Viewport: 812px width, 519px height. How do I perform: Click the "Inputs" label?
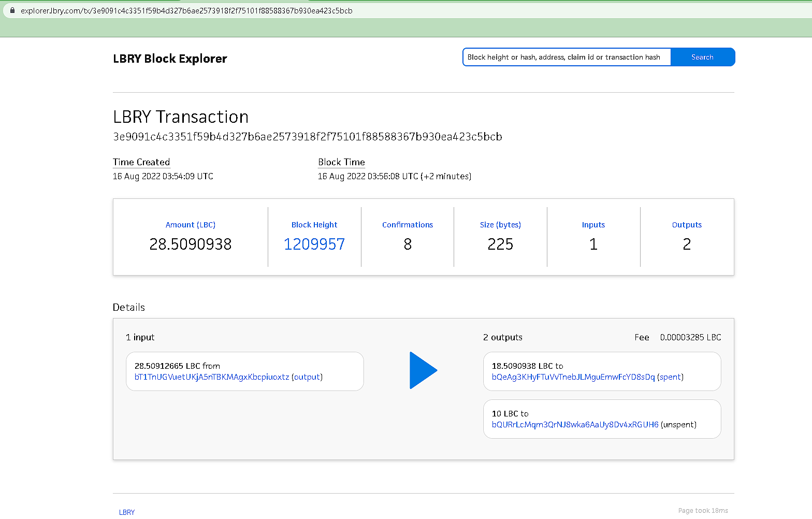pyautogui.click(x=593, y=225)
